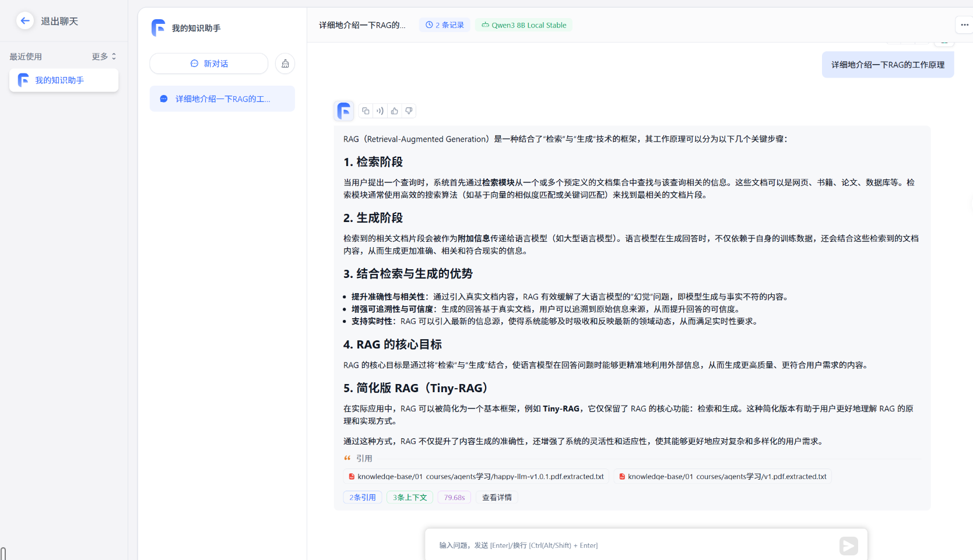Image resolution: width=973 pixels, height=560 pixels.
Task: Copy the assistant's RAG answer
Action: click(366, 111)
